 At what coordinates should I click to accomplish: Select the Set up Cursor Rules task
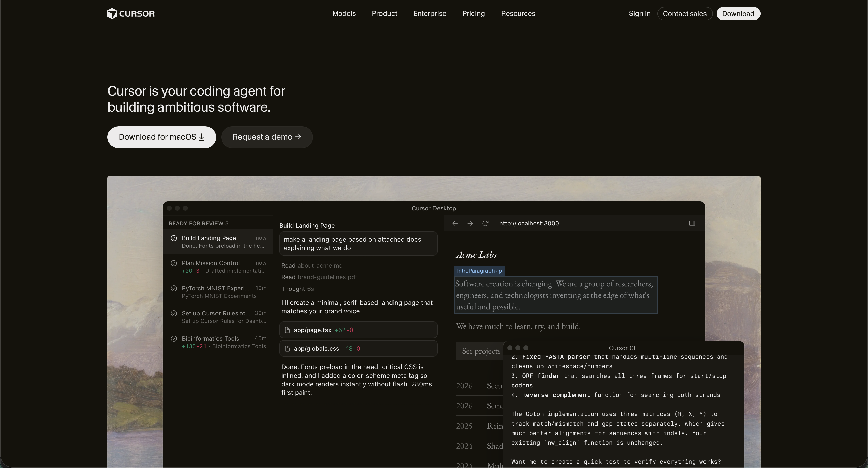click(x=218, y=317)
